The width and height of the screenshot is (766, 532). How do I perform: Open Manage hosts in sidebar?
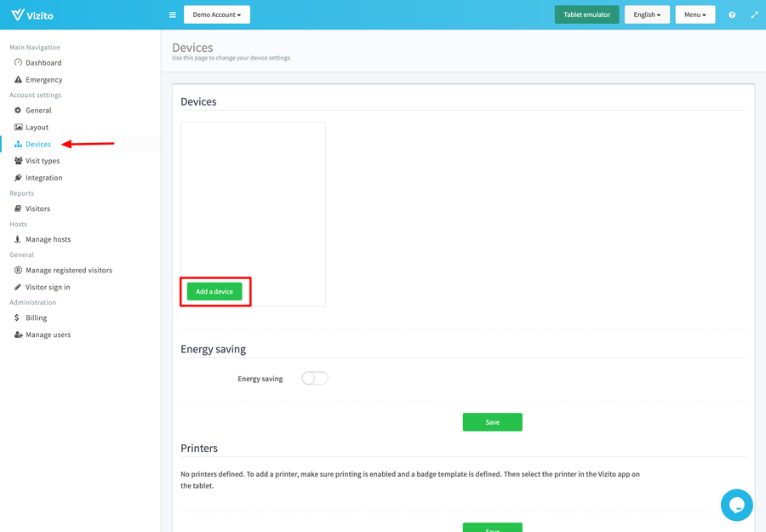click(x=48, y=239)
